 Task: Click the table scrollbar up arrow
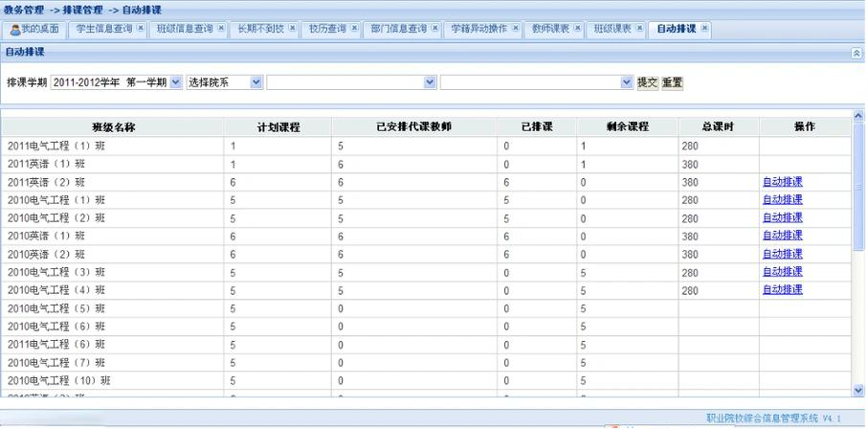858,115
